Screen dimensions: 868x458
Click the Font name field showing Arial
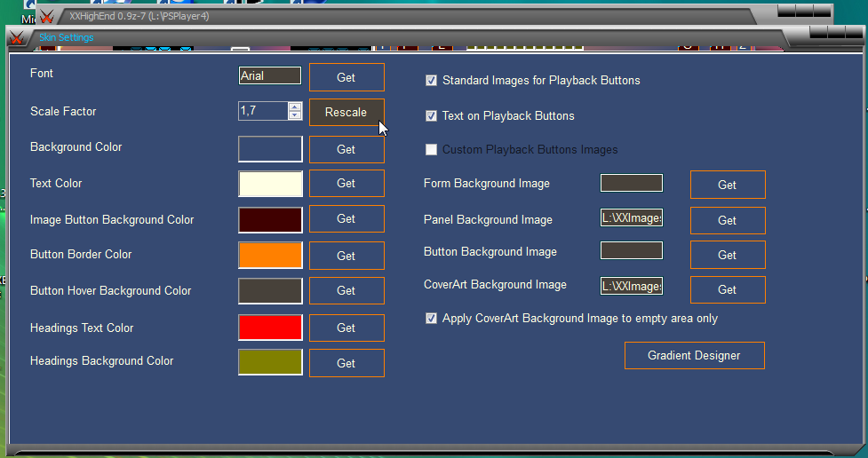pos(270,75)
